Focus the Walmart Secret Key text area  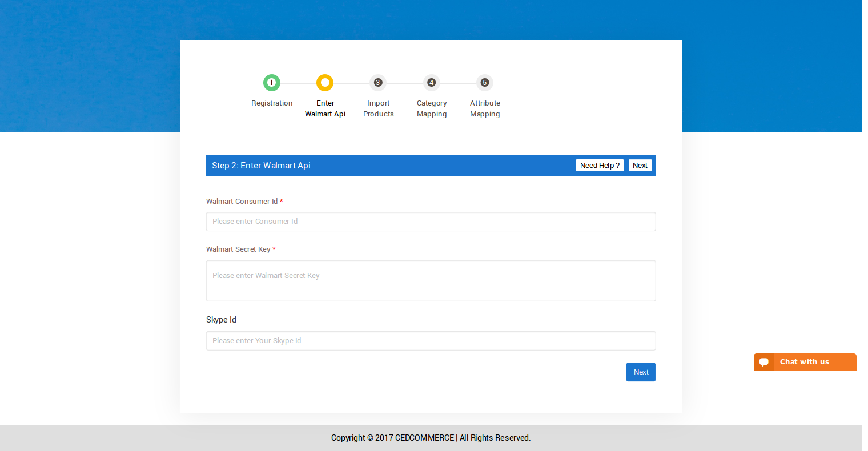tap(431, 281)
